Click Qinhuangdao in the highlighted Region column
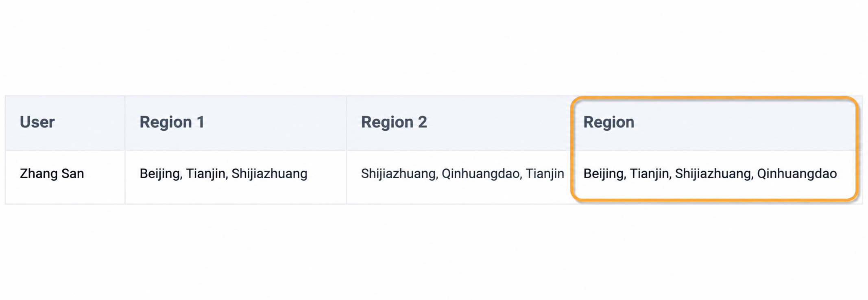Screen dimensions: 868x300 coord(797,174)
